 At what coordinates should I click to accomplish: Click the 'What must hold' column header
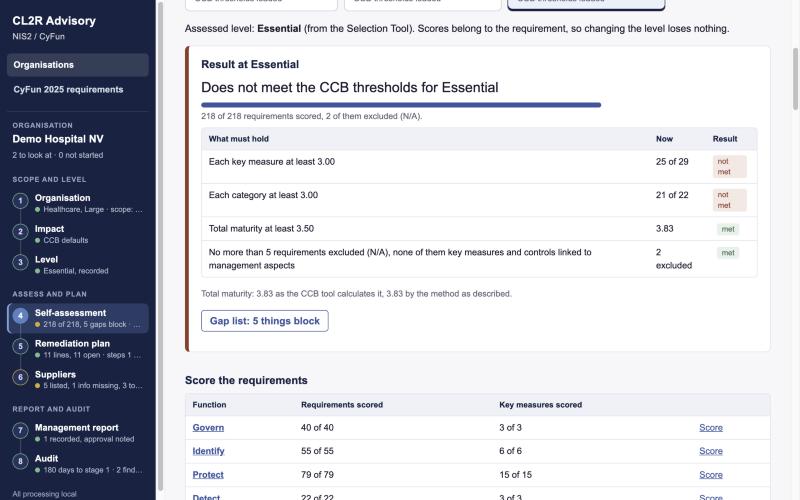238,139
